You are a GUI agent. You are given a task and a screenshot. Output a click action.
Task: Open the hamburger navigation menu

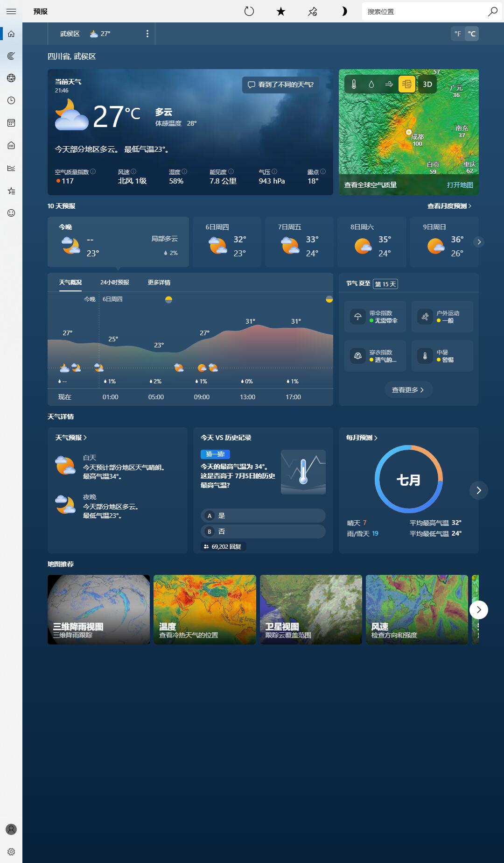pyautogui.click(x=11, y=11)
